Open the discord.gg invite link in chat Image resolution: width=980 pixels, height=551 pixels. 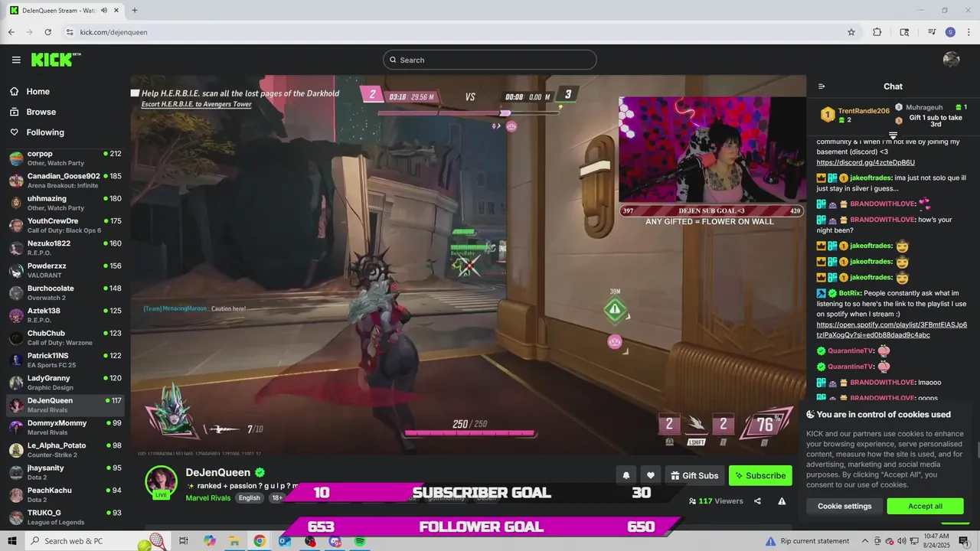point(865,162)
